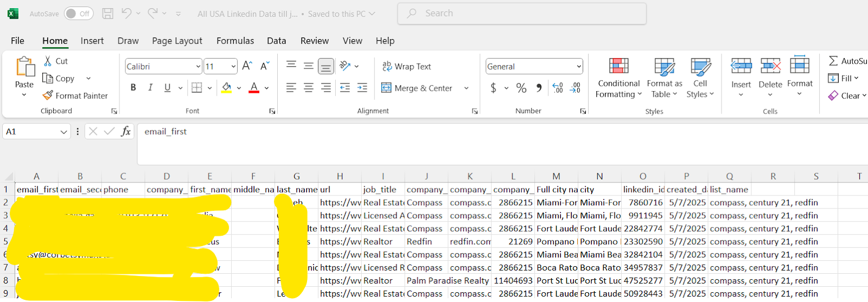868x302 pixels.
Task: Select the Format Painter brush
Action: 48,96
